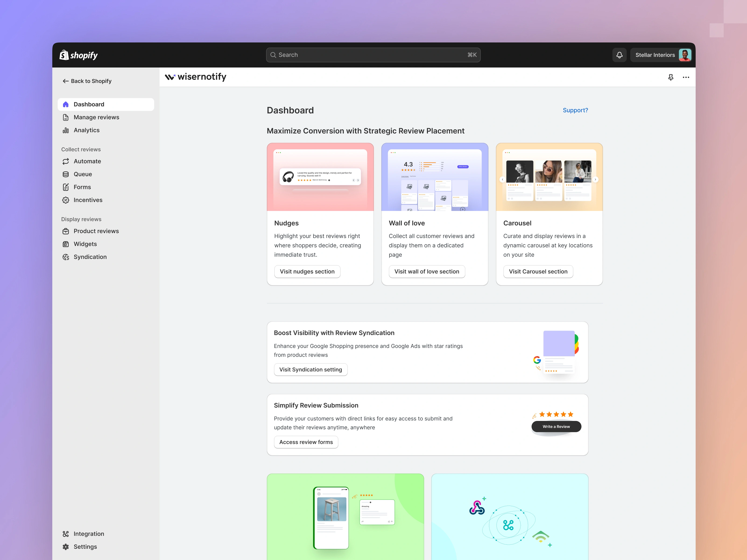
Task: Pin the wisernotify app
Action: coord(671,77)
